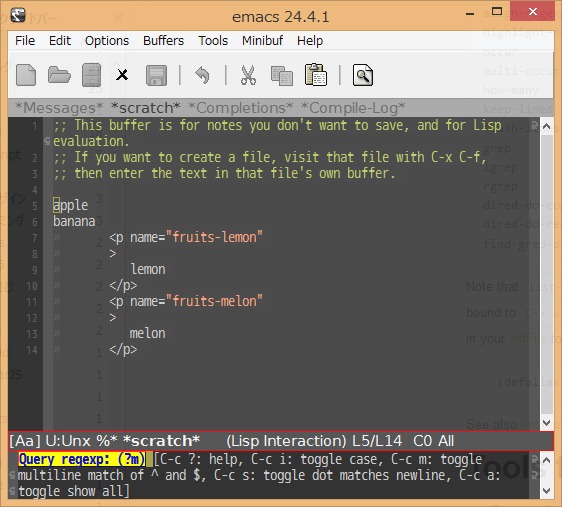
Task: Kill the buffer with the X icon
Action: [x=122, y=75]
